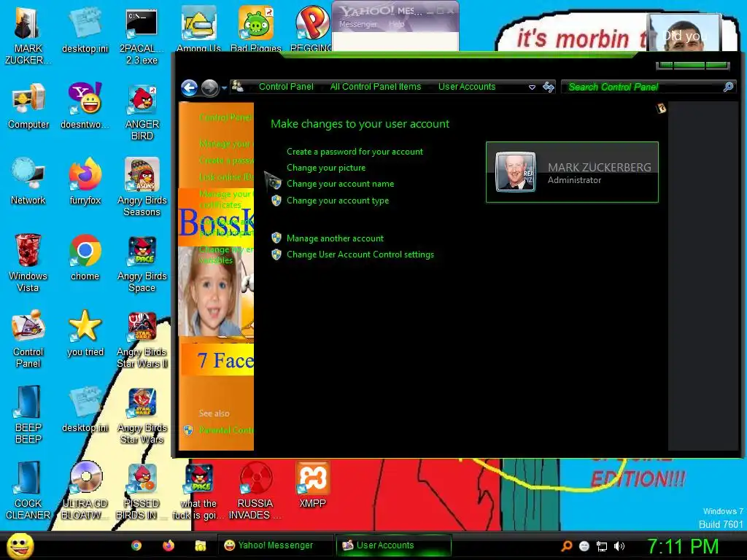Open the Chrome icon pinned in taskbar
The width and height of the screenshot is (747, 560).
(136, 545)
